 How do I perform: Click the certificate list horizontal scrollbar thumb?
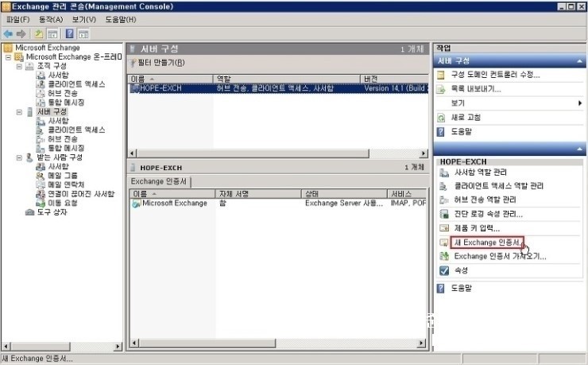click(207, 343)
